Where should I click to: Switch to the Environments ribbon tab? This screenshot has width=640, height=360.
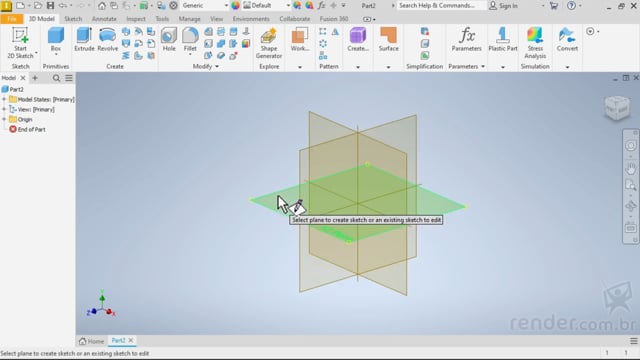coord(251,19)
